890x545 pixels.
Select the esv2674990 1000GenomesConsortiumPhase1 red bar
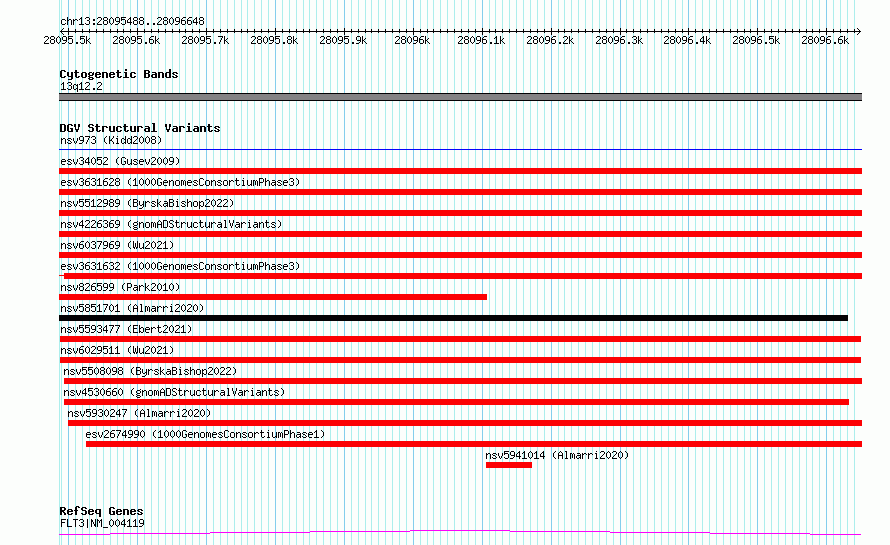click(x=474, y=444)
